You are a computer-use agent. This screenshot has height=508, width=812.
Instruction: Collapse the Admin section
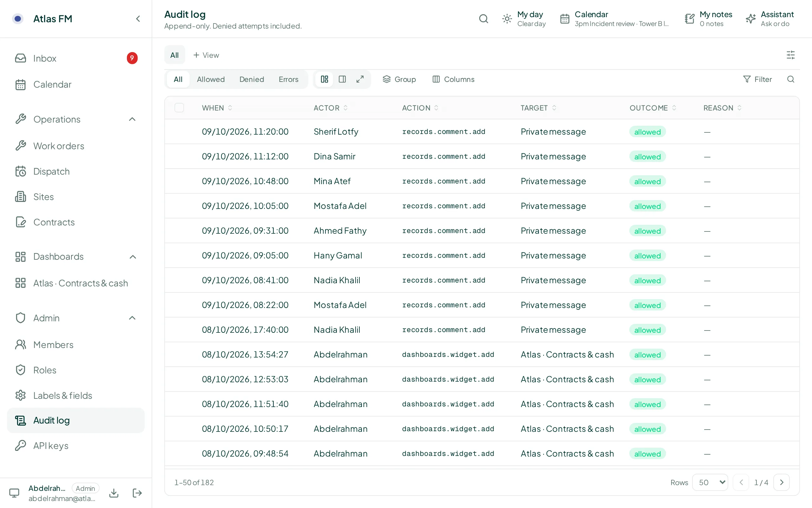click(133, 318)
